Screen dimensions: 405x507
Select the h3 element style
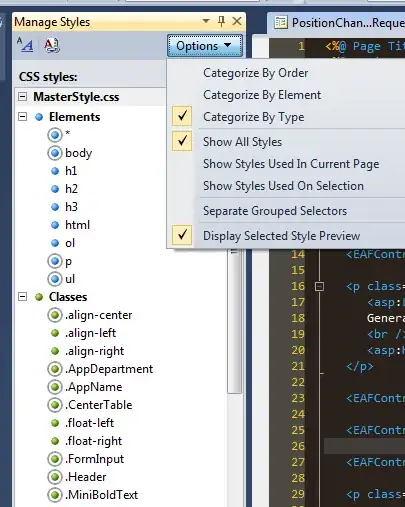pyautogui.click(x=71, y=207)
